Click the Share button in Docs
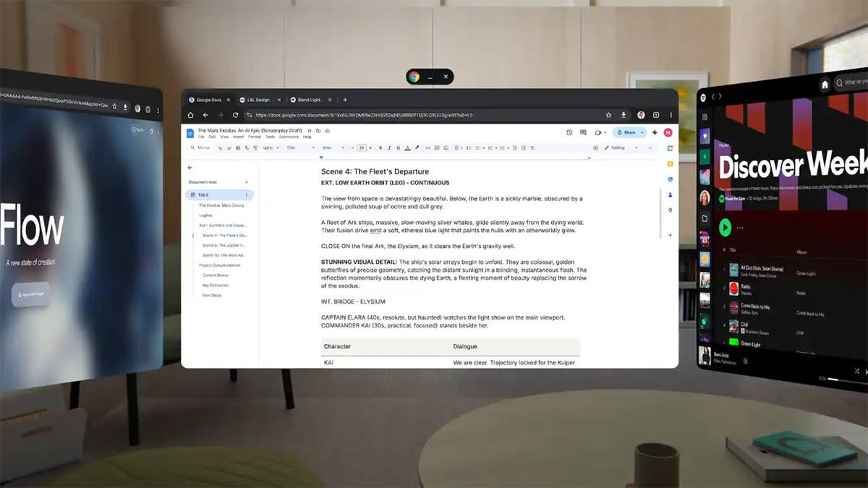 coord(626,133)
